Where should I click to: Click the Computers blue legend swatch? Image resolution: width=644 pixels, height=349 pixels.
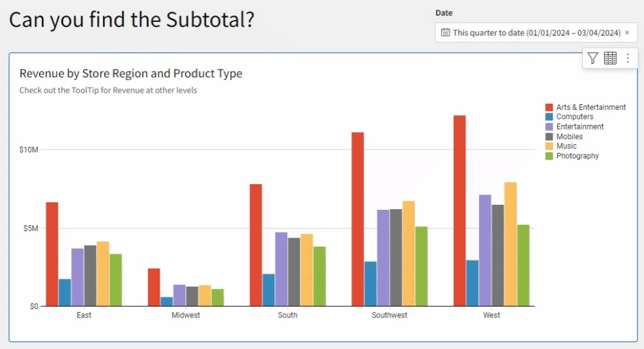click(x=549, y=117)
